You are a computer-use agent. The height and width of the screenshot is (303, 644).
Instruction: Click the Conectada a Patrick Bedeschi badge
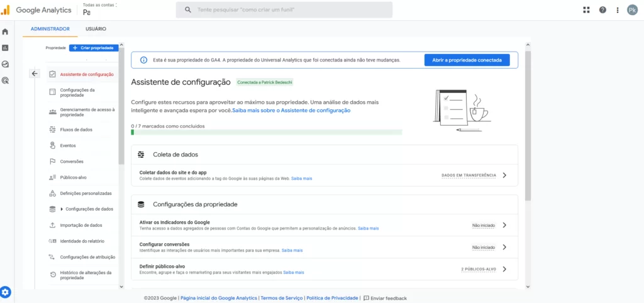click(265, 82)
